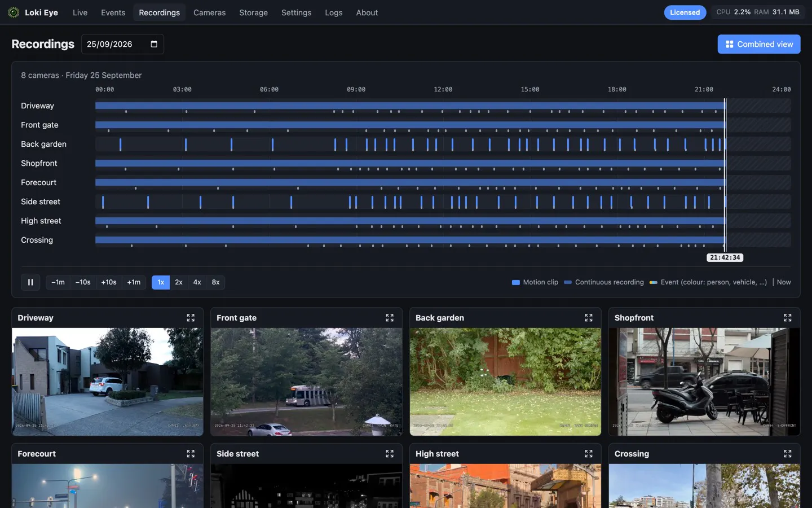
Task: Open the date picker calendar icon
Action: (x=154, y=44)
